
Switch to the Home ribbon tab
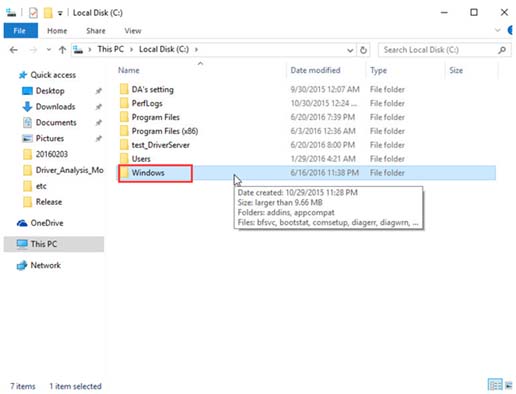click(57, 31)
